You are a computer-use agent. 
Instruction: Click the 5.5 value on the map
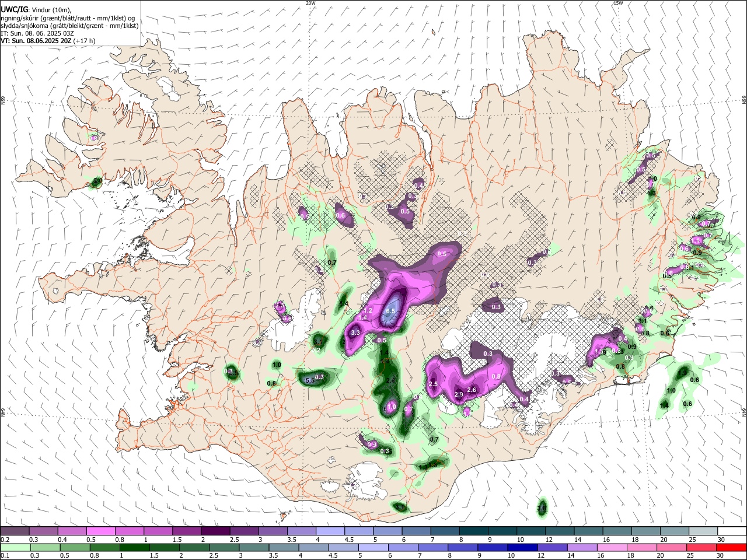(309, 380)
